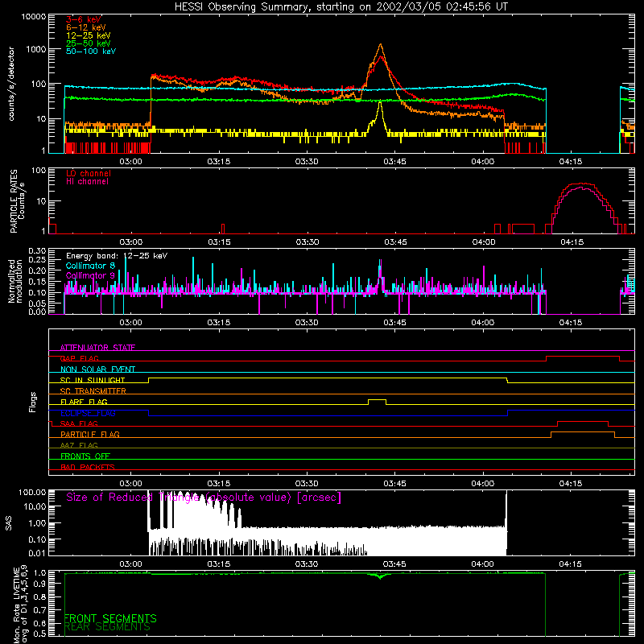This screenshot has height=644, width=644.
Task: Click 03:15 tick label under modulation panel
Action: [x=218, y=323]
